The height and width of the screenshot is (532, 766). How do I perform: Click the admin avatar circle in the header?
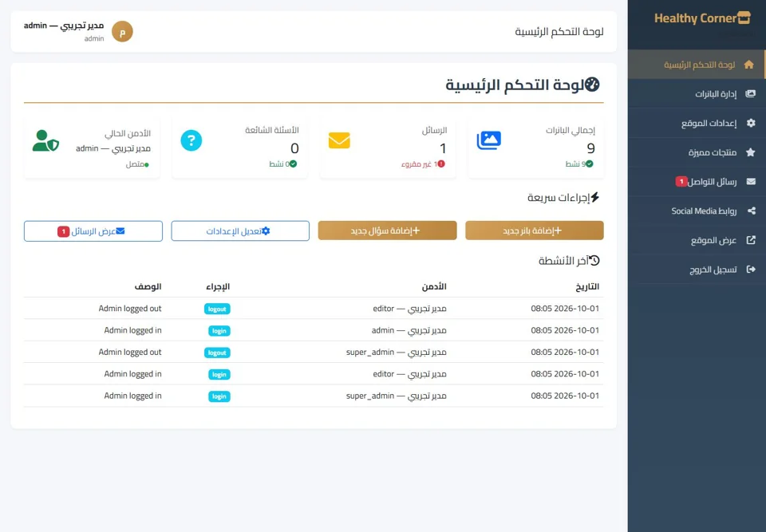pos(122,32)
